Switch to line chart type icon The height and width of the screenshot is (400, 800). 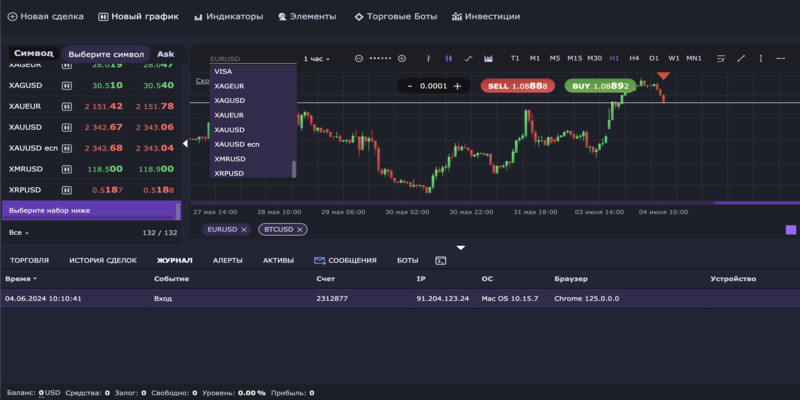[x=468, y=59]
